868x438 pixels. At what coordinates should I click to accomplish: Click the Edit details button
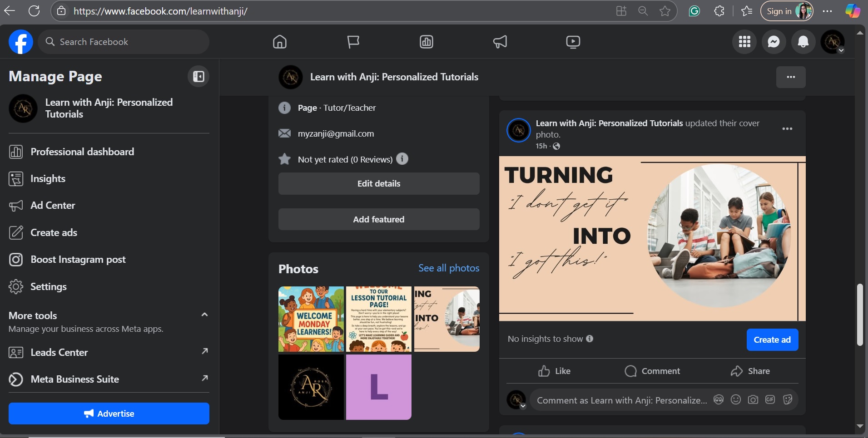tap(379, 183)
